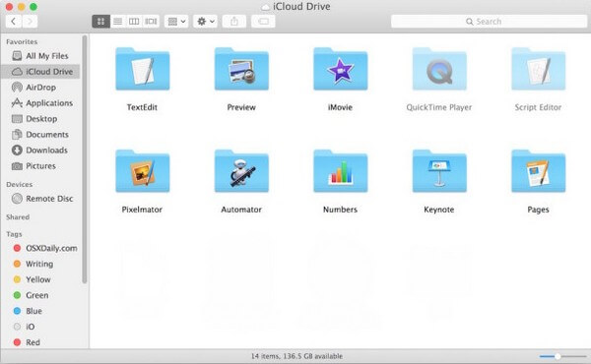This screenshot has width=591, height=364.
Task: Click the Share toolbar button
Action: pyautogui.click(x=234, y=22)
